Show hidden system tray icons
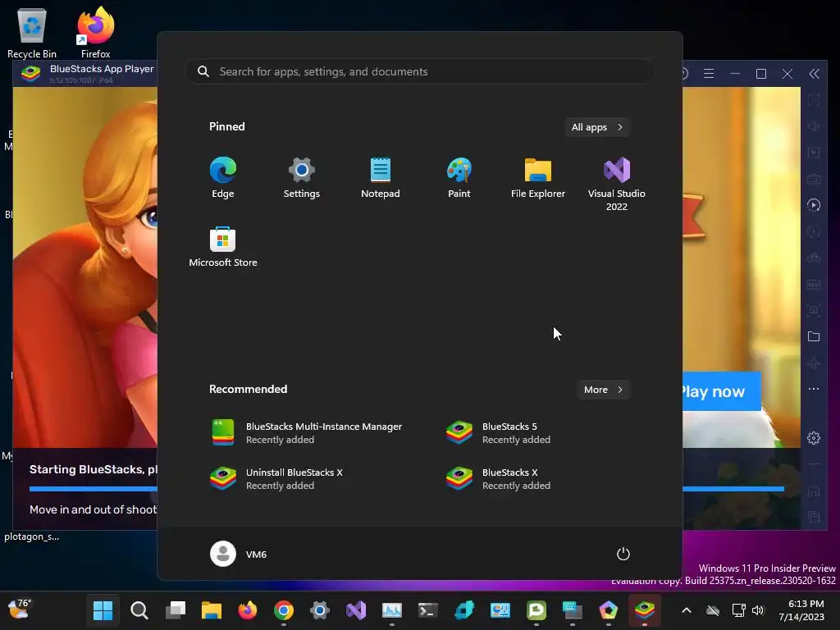This screenshot has height=630, width=840. coord(687,610)
